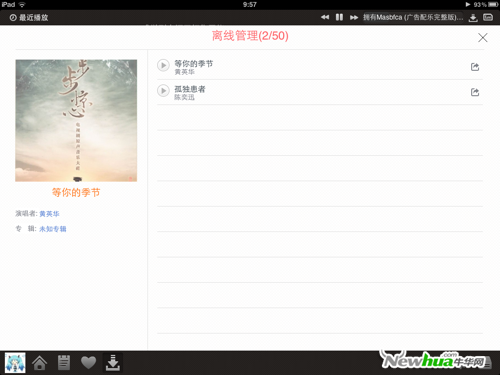
Task: Tap the Wi-Fi icon in status bar
Action: click(x=22, y=4)
